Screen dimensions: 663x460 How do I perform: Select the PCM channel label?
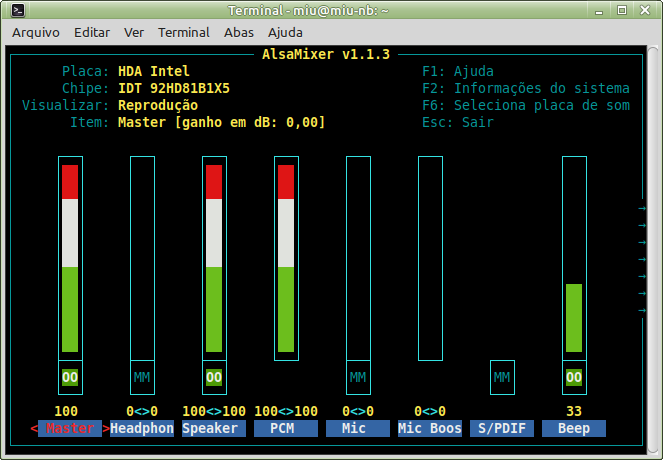pos(286,428)
